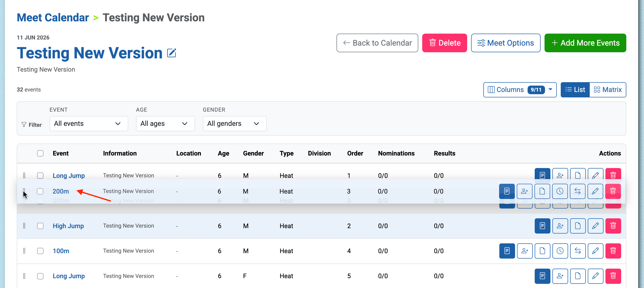644x288 pixels.
Task: Click blank page icon in female Long Jump row
Action: point(577,276)
